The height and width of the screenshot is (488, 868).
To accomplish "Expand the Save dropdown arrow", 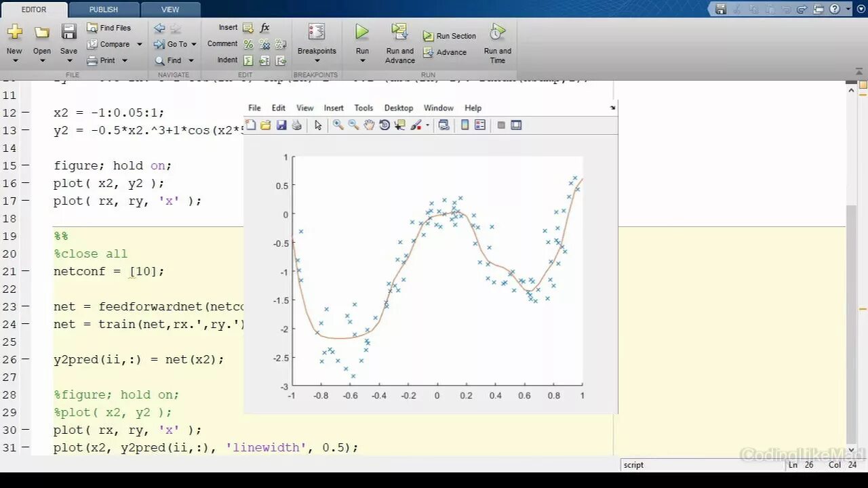I will click(x=68, y=61).
